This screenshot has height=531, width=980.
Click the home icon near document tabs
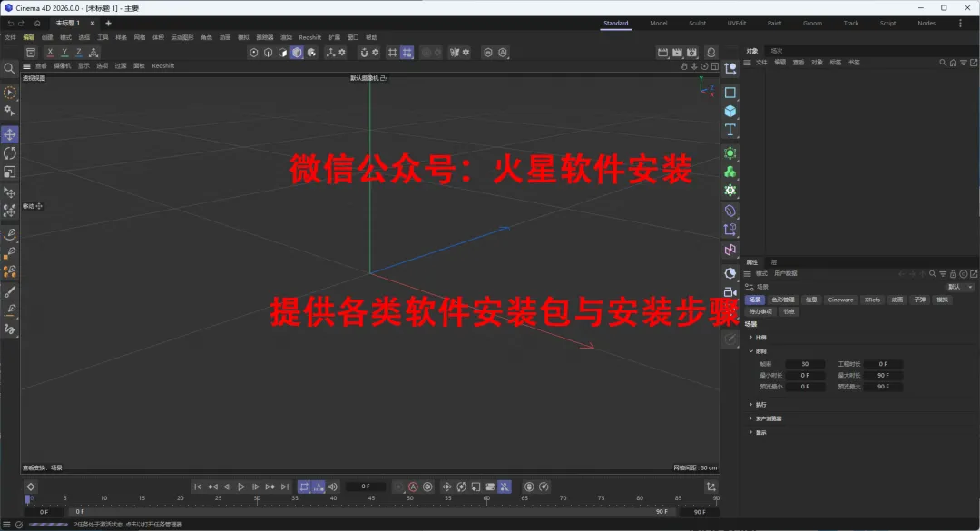pos(37,23)
